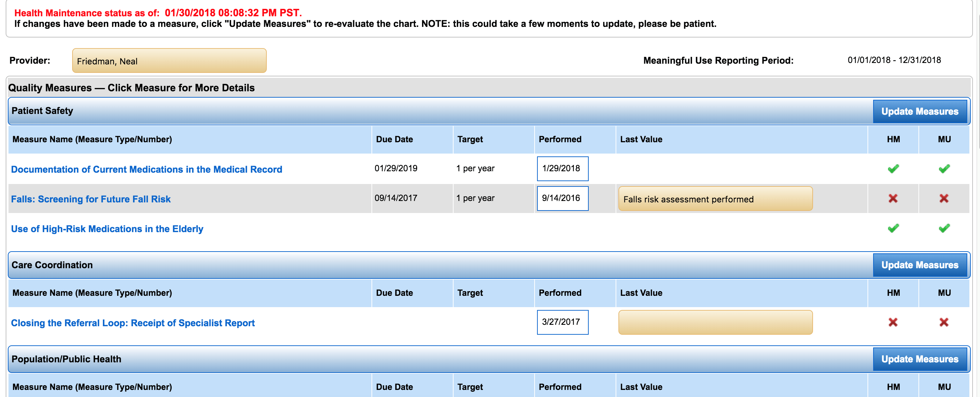
Task: Open the Provider Friedman, Neal selector
Action: tap(169, 61)
